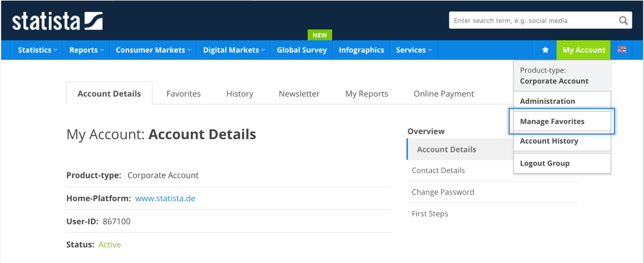Switch to the Newsletter tab
The height and width of the screenshot is (263, 644).
click(x=299, y=94)
